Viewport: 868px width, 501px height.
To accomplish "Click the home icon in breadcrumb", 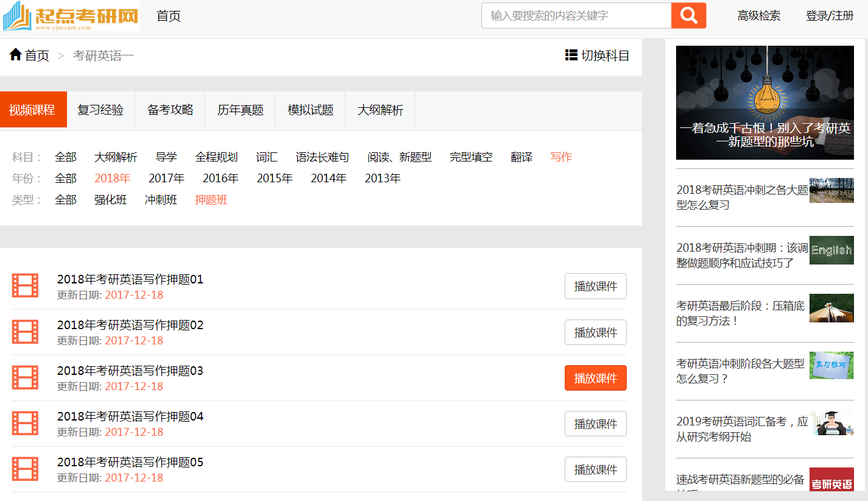I will (x=16, y=55).
